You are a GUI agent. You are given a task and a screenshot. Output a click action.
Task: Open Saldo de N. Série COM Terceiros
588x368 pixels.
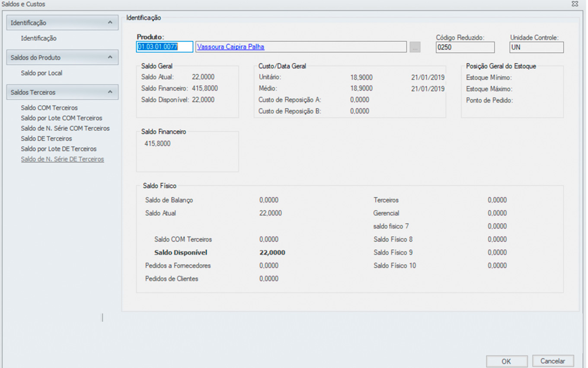tap(65, 128)
